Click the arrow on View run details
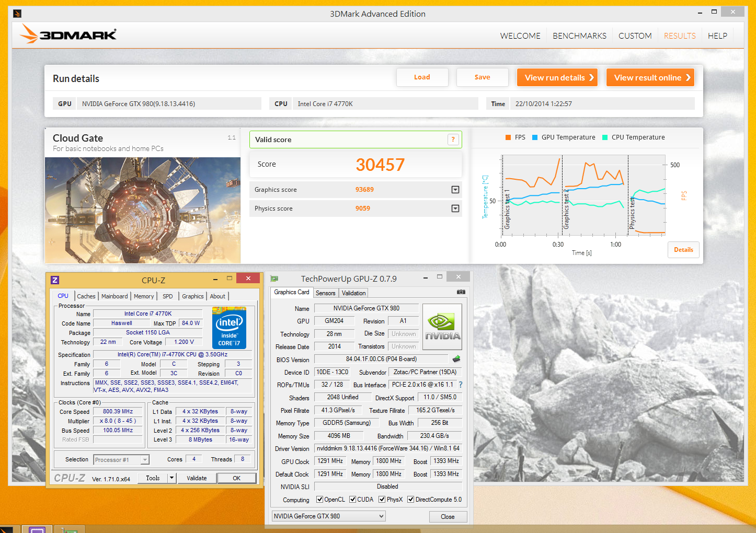The height and width of the screenshot is (533, 756). pyautogui.click(x=591, y=77)
